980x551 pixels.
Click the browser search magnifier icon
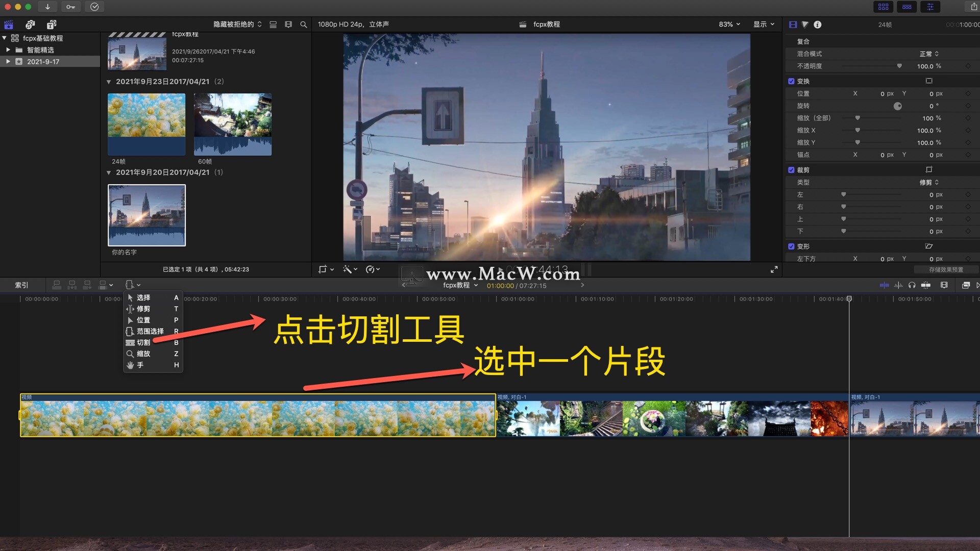[x=304, y=24]
